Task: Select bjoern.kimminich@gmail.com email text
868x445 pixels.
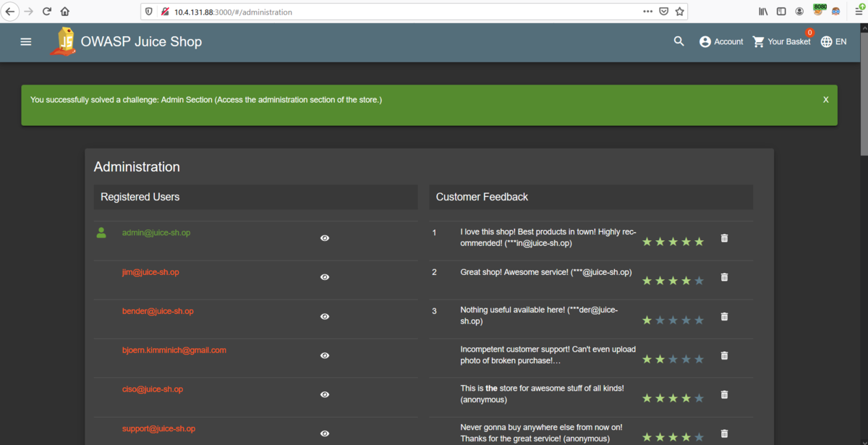Action: [x=174, y=350]
